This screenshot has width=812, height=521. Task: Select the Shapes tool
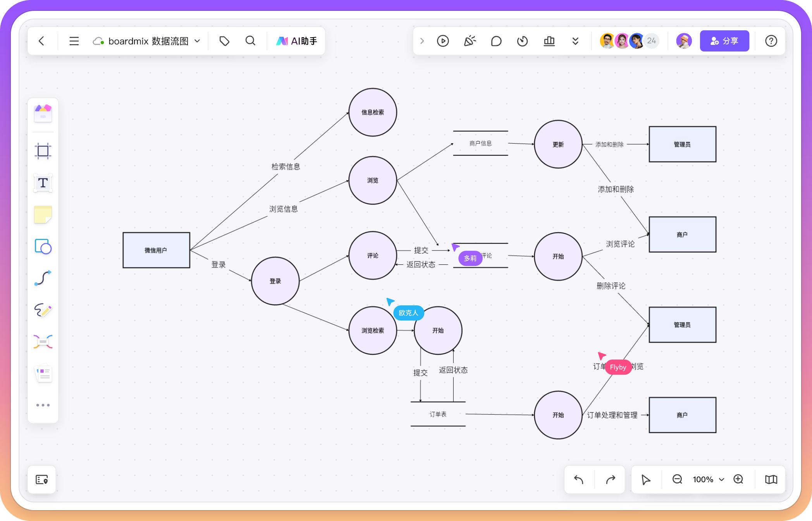pos(43,246)
